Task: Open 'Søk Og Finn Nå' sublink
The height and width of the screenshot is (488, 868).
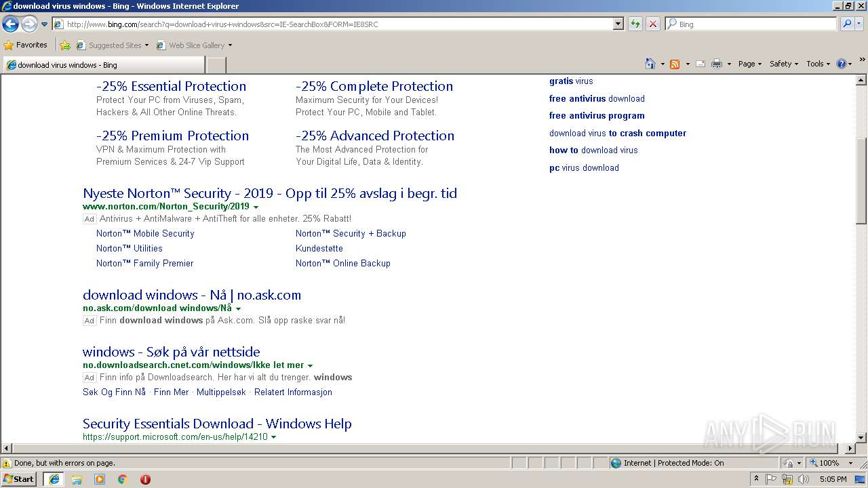Action: tap(114, 392)
